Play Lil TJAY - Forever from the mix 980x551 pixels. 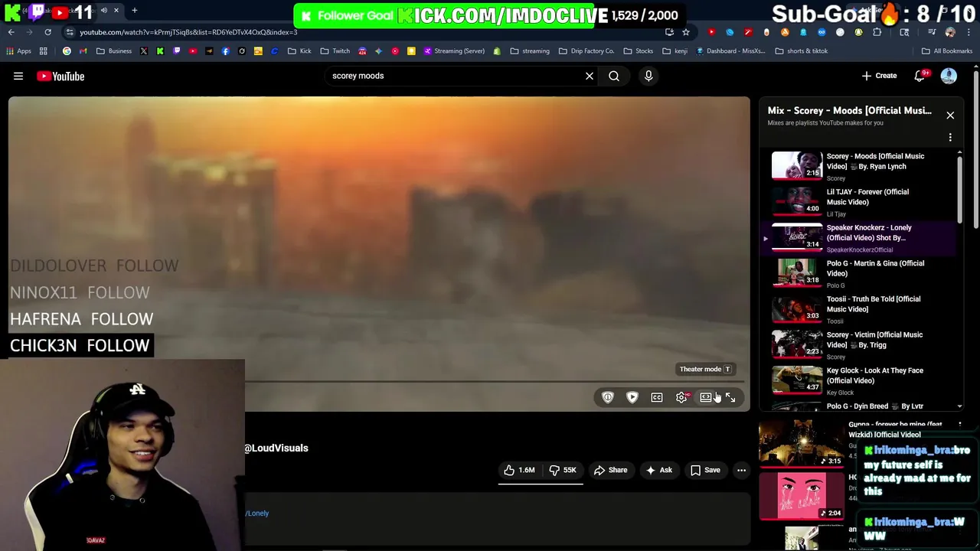coord(857,202)
